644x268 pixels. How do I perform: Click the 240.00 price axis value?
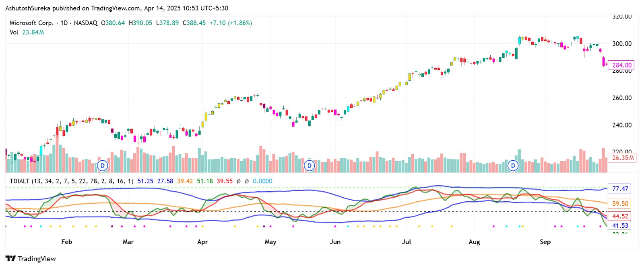click(622, 125)
